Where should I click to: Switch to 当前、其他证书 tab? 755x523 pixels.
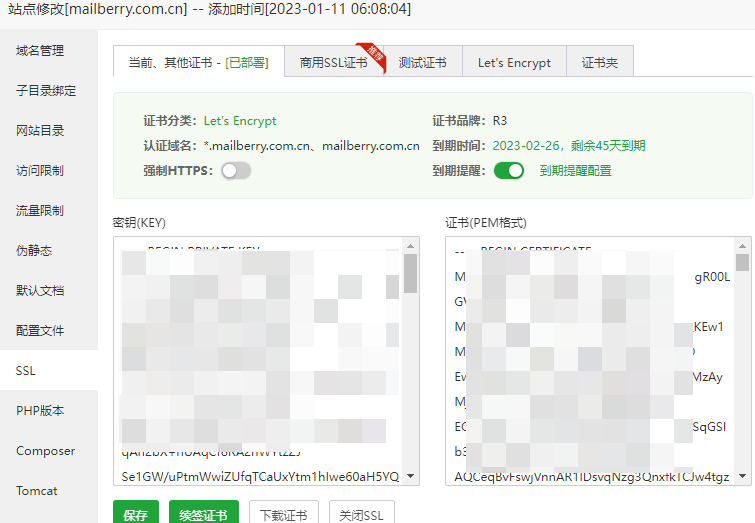coord(199,62)
